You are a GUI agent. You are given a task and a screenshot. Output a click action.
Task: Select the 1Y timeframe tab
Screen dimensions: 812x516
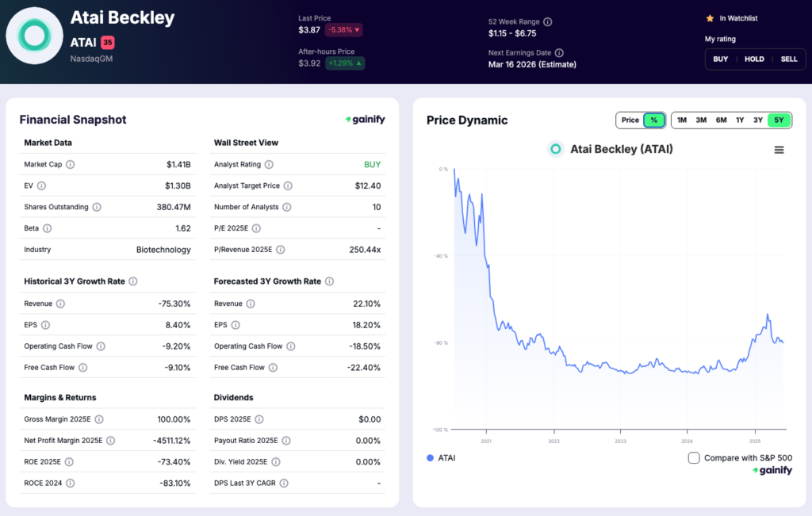pos(740,120)
